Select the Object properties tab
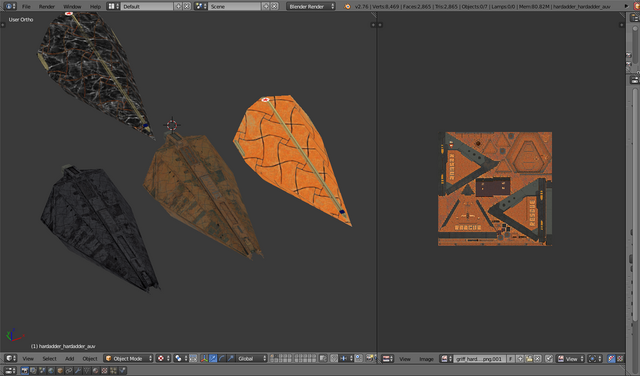 pyautogui.click(x=60, y=371)
